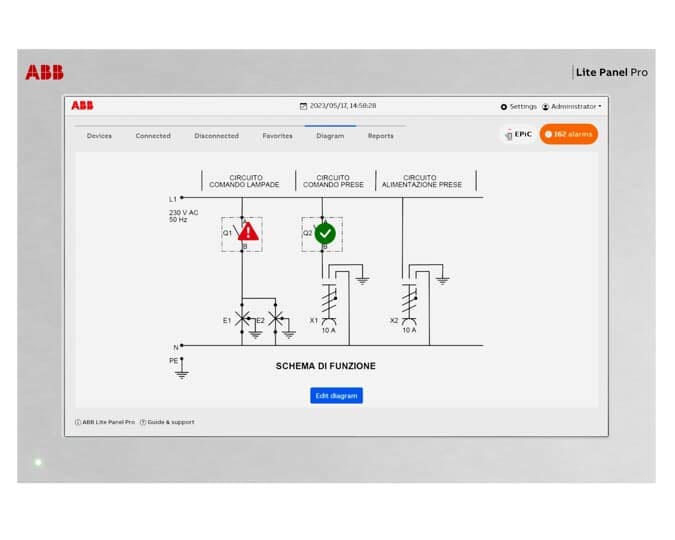Viewport: 675px width, 540px height.
Task: Open the Devices tab
Action: click(x=99, y=136)
